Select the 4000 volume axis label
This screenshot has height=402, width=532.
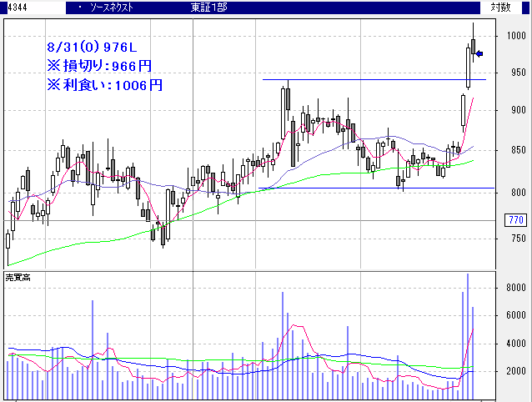(x=514, y=344)
